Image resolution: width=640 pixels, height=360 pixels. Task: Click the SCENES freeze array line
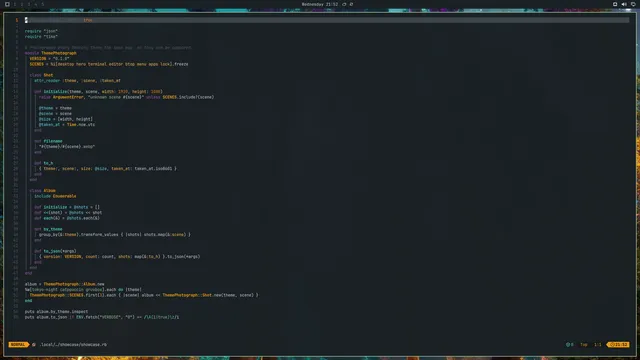(x=109, y=64)
